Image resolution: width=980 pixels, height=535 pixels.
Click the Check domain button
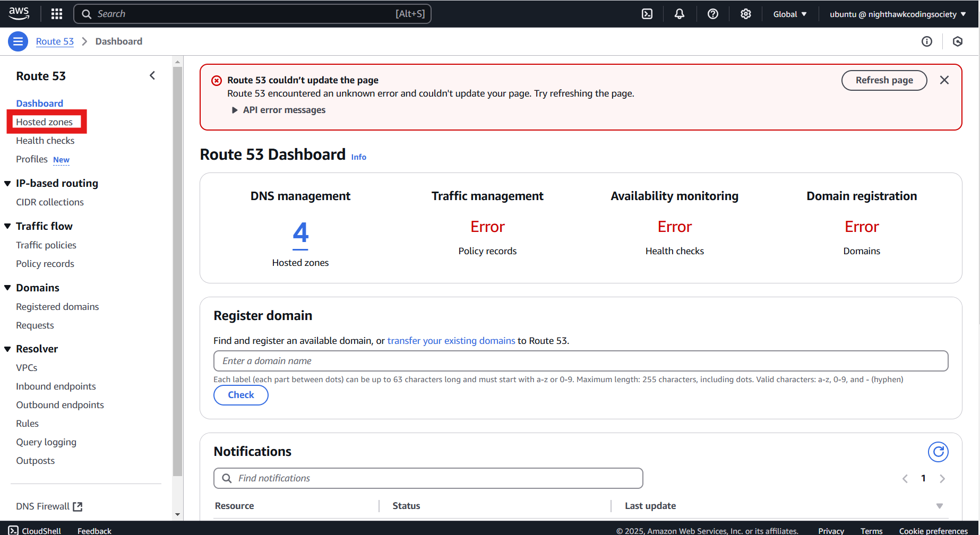(x=241, y=395)
